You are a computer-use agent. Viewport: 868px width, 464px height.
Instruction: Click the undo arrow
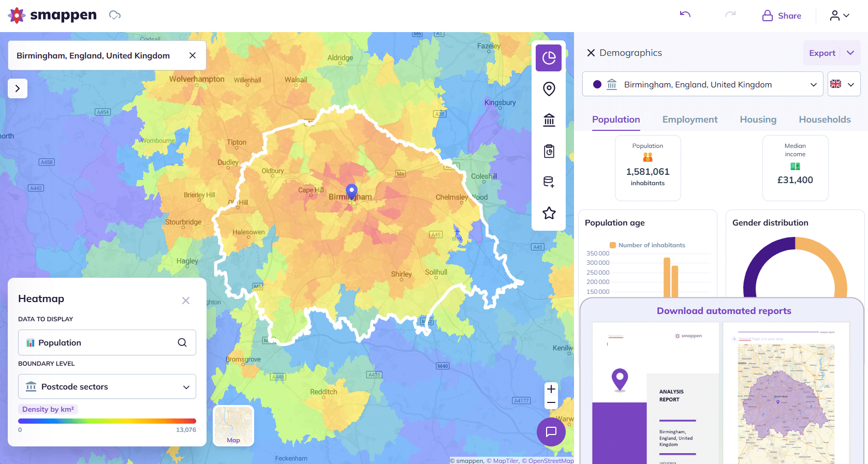click(x=685, y=15)
